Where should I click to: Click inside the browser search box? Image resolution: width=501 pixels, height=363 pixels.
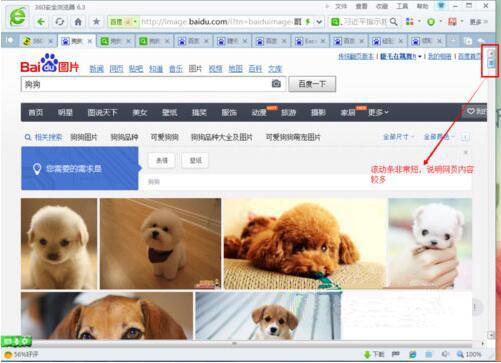tap(365, 22)
